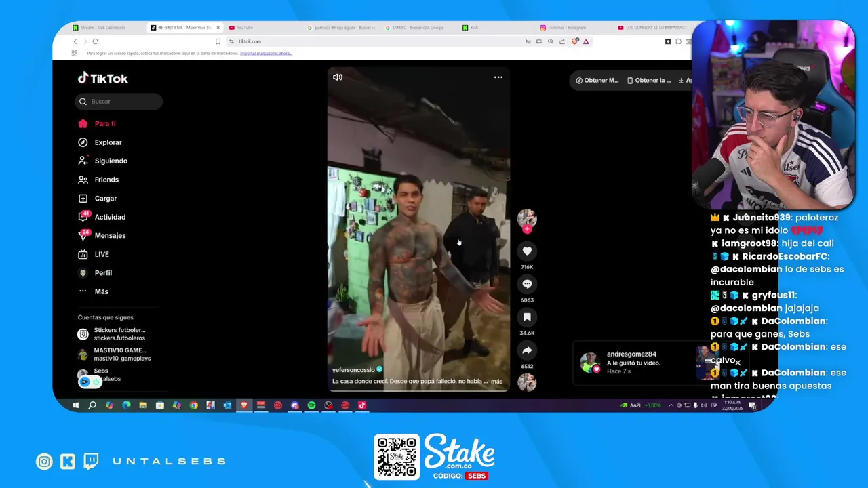
Task: Open MASTIV10 GAME... followed account
Action: [x=113, y=354]
